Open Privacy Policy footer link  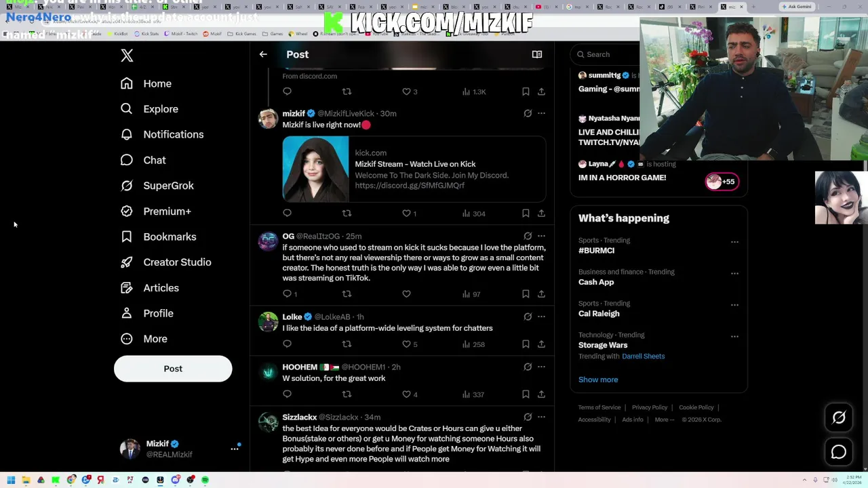point(650,407)
